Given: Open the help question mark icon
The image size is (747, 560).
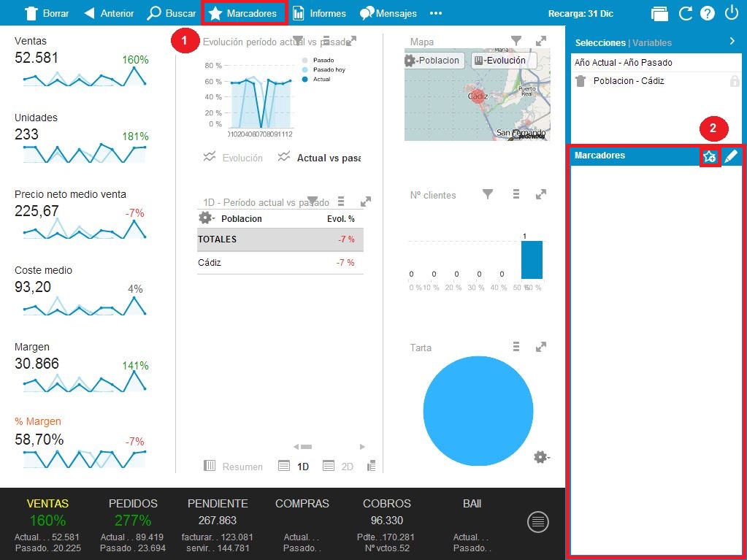Looking at the screenshot, I should pos(707,13).
